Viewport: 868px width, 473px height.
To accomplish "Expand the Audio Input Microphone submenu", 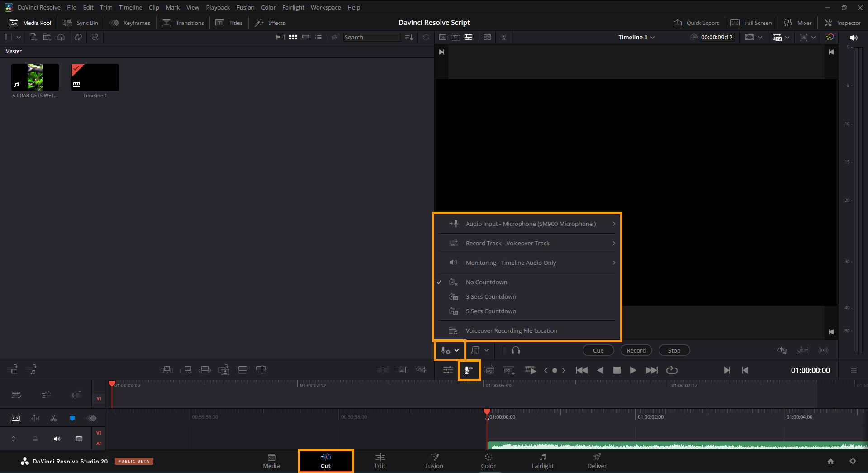I will pos(527,224).
